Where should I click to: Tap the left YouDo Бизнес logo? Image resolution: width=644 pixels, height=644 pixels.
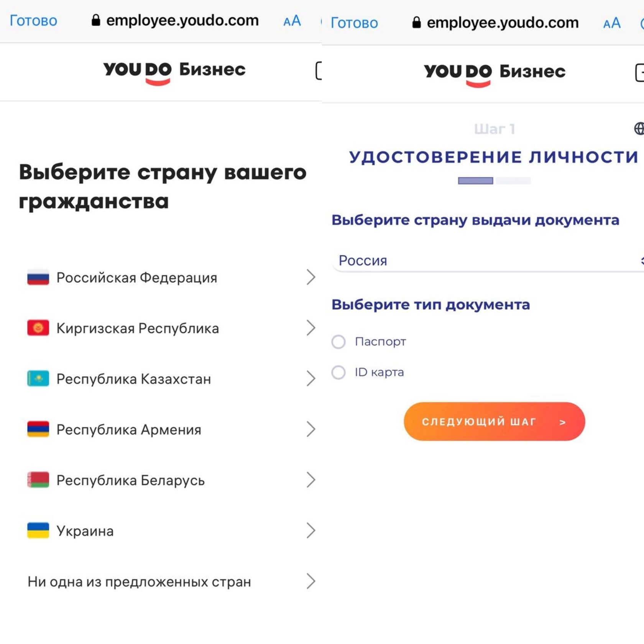[174, 71]
